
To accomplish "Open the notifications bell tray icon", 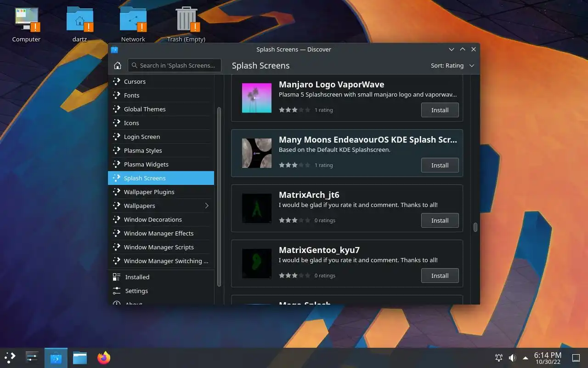I will pyautogui.click(x=498, y=357).
